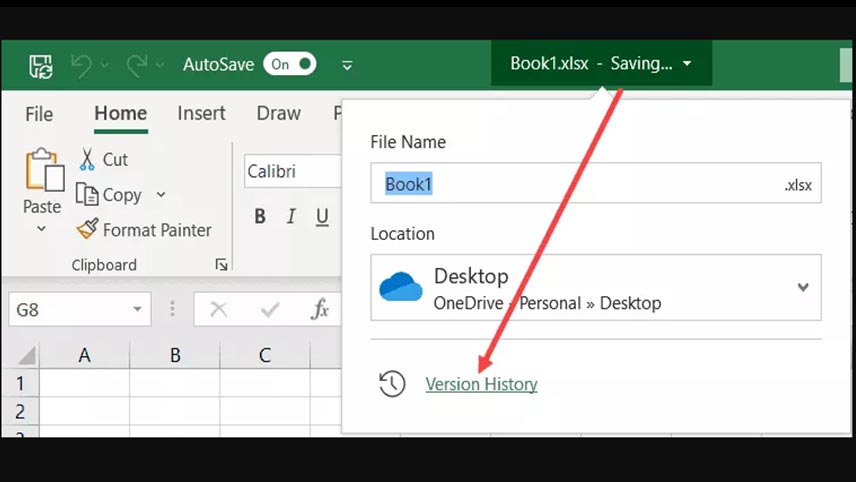Click the Redo arrow icon
The height and width of the screenshot is (482, 856).
tap(136, 65)
